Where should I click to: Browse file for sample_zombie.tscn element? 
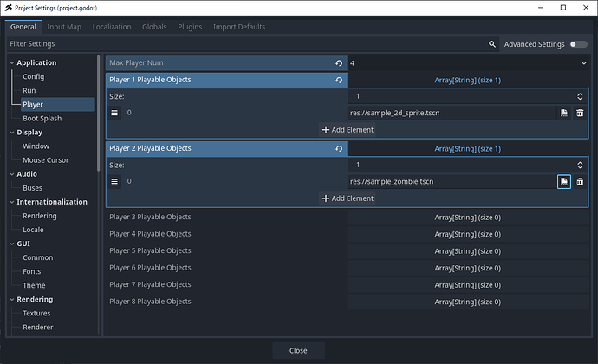[563, 181]
